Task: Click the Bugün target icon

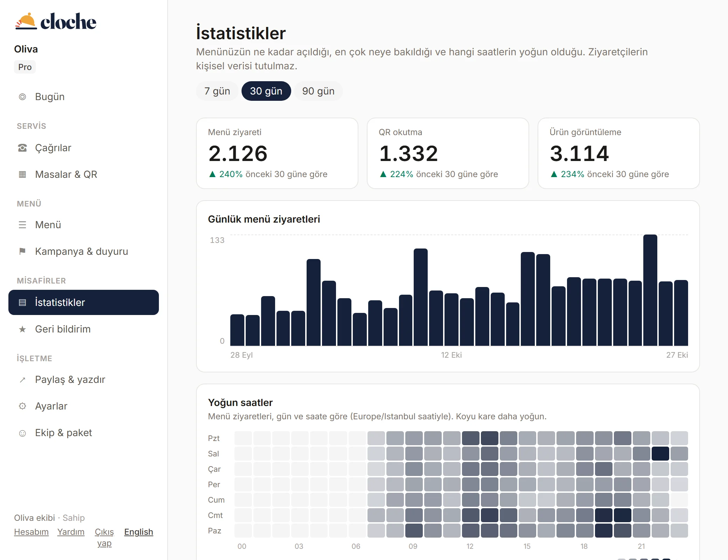Action: (x=22, y=97)
